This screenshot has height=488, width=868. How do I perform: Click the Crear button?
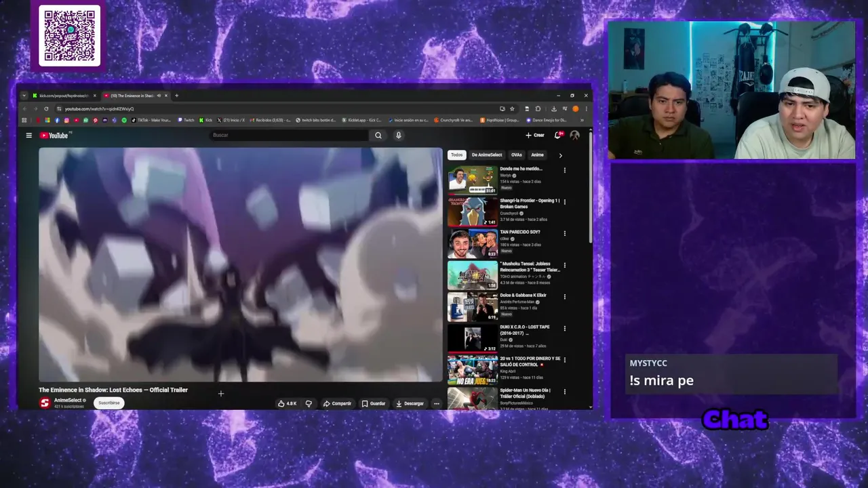[x=535, y=135]
